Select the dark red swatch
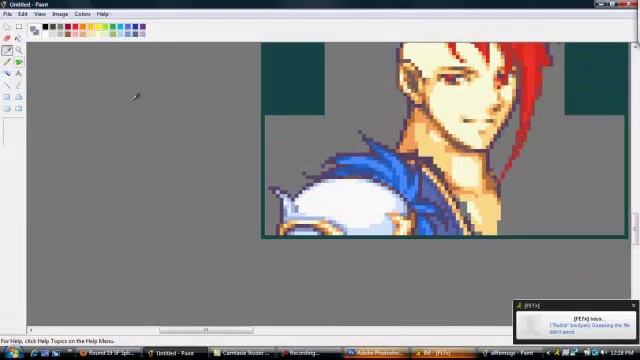 (x=68, y=27)
